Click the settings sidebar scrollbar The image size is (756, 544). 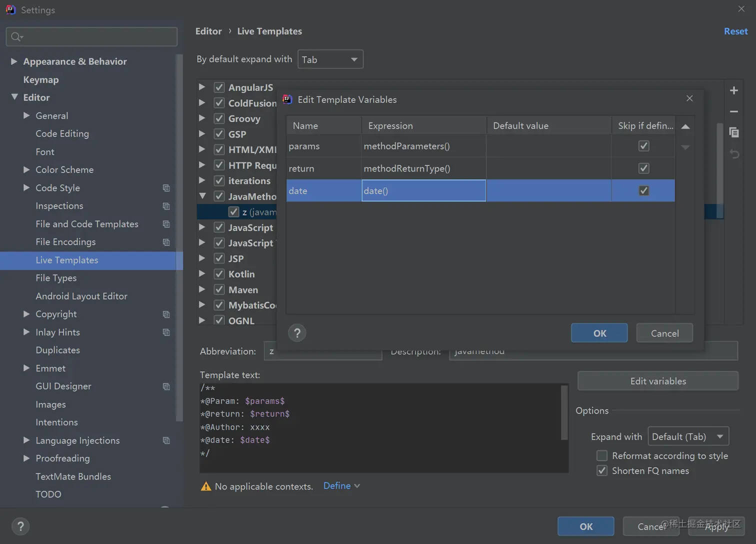[x=179, y=237]
